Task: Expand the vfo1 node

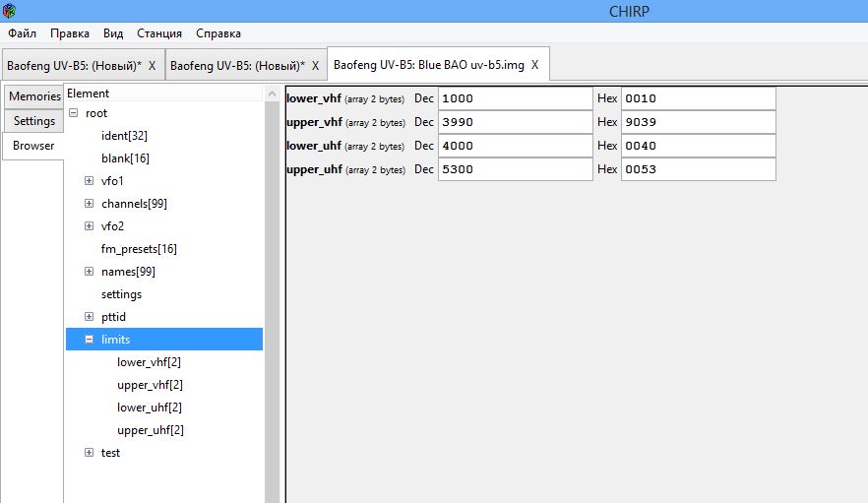Action: pos(89,180)
